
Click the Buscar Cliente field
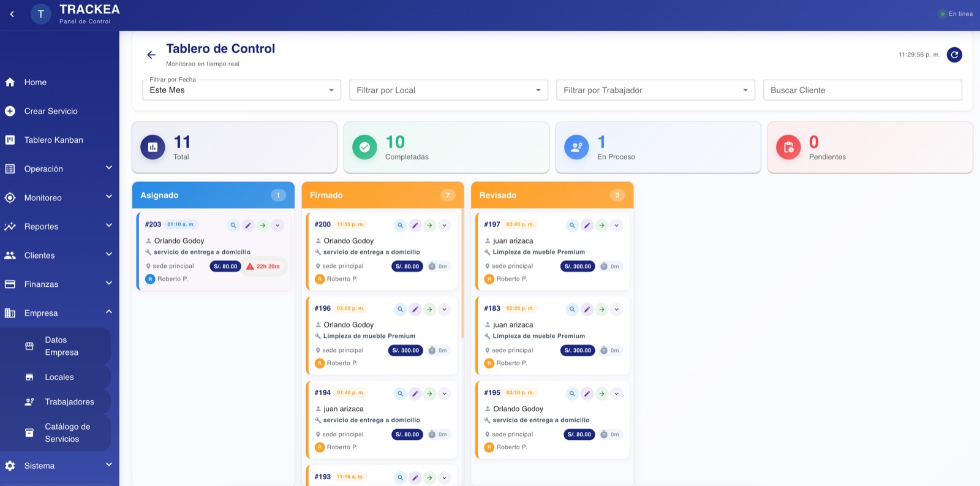click(862, 90)
